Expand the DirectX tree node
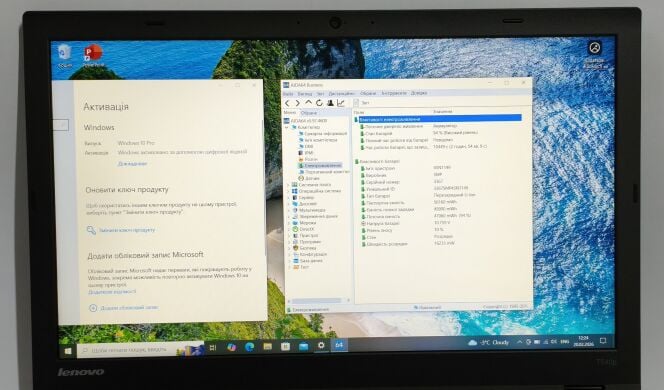The width and height of the screenshot is (664, 390). point(289,229)
